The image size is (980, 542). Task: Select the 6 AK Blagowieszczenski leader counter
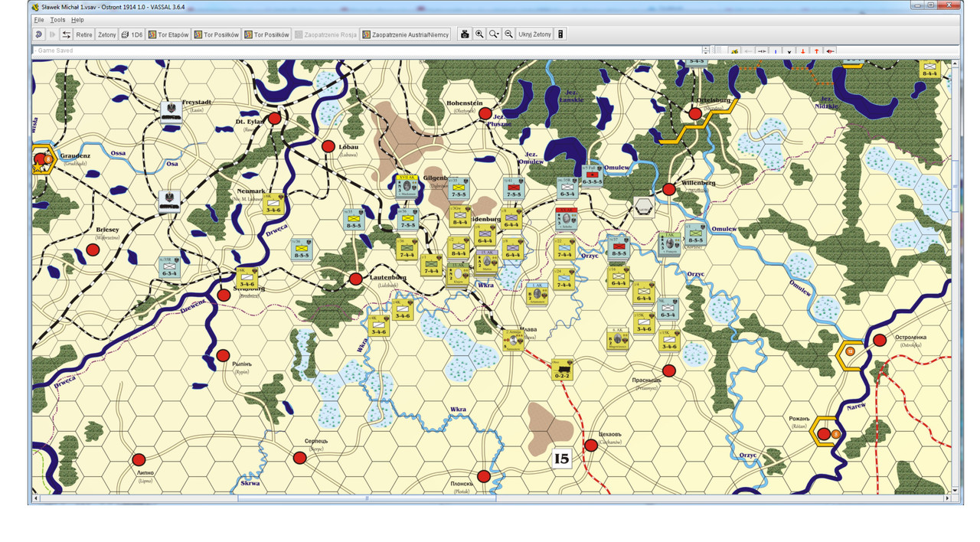click(619, 338)
